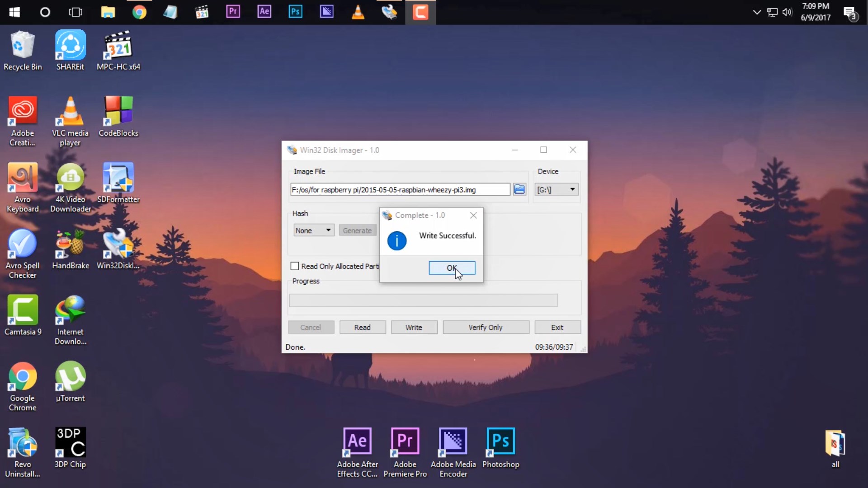Click the Verify Only button
The height and width of the screenshot is (488, 868).
(x=486, y=327)
